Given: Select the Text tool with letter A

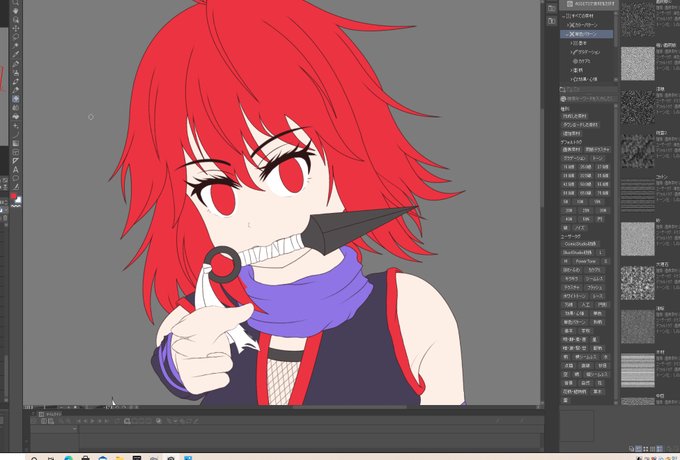Looking at the screenshot, I should click(x=16, y=170).
